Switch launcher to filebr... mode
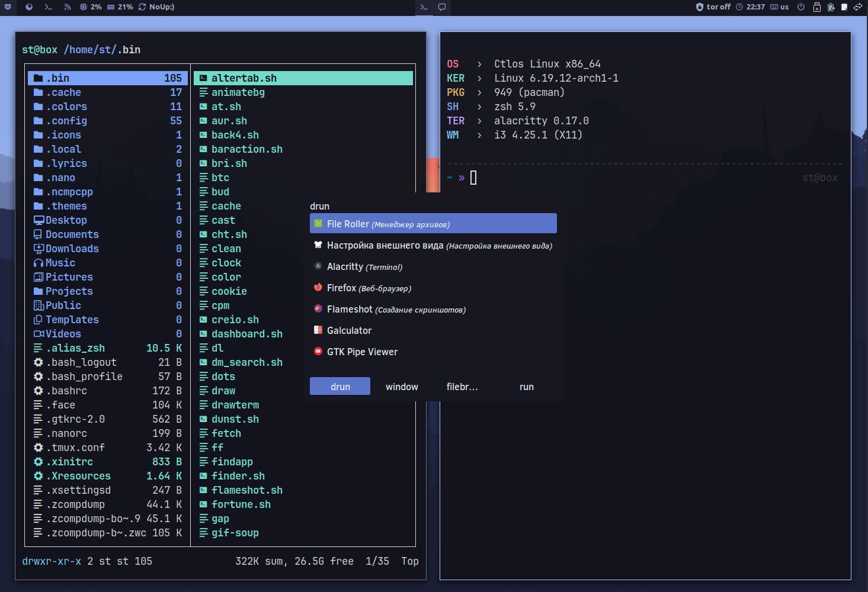868x592 pixels. (x=462, y=387)
